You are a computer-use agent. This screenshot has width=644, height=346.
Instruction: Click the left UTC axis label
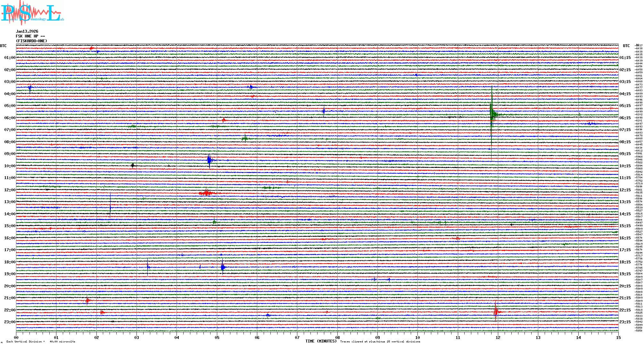click(3, 46)
